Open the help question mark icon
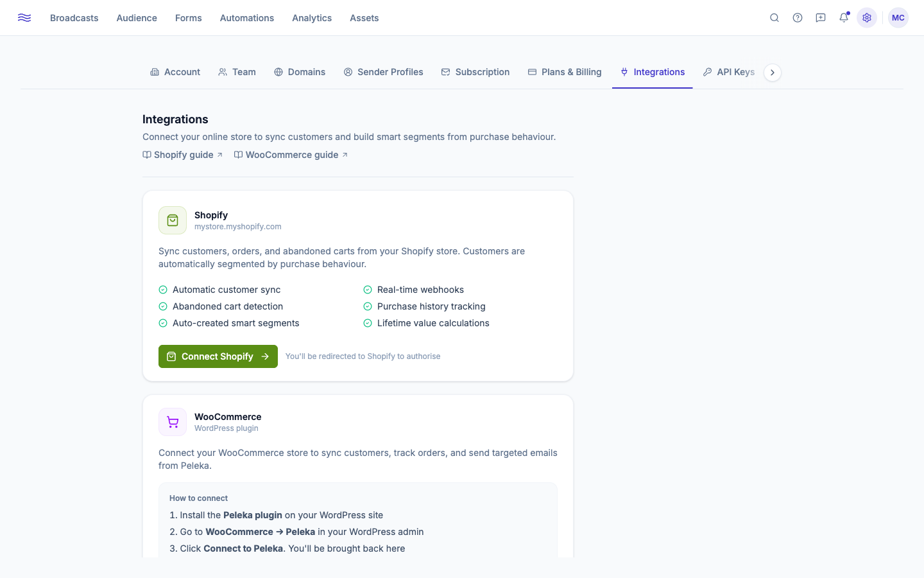Screen dimensions: 924x578 (798, 18)
